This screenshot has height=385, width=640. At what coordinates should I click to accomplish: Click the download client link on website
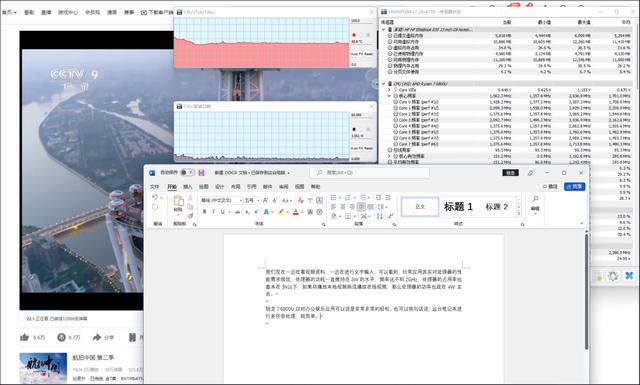pyautogui.click(x=158, y=12)
